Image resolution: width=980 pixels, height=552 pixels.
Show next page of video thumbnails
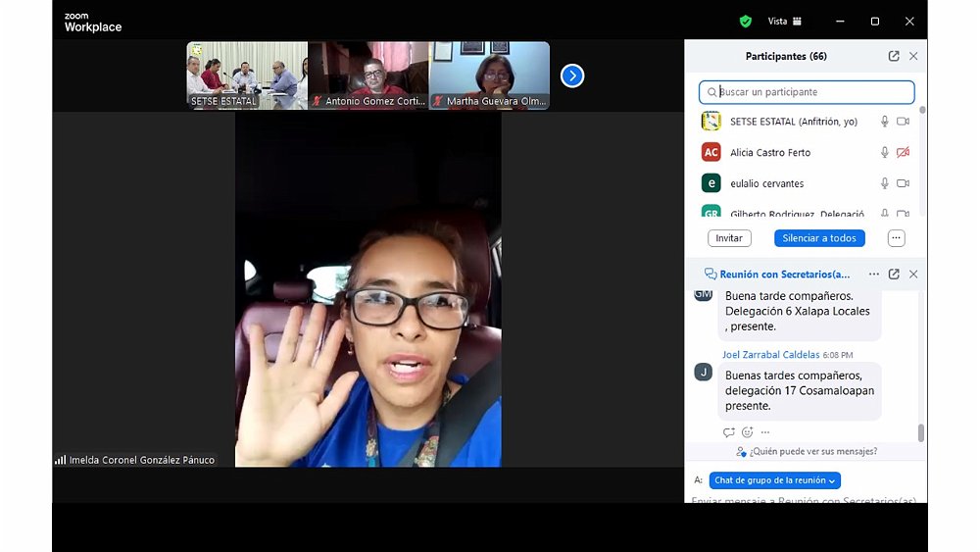point(572,75)
